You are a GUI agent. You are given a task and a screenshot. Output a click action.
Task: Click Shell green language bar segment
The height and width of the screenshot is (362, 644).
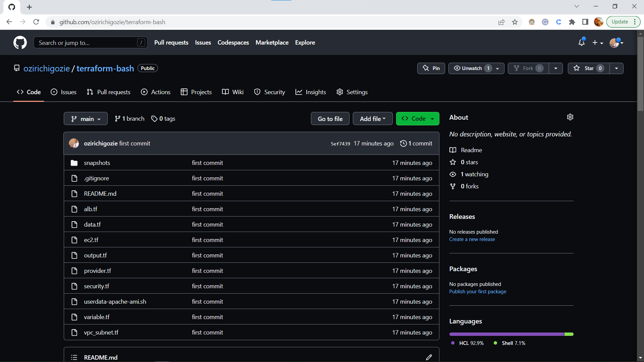(569, 334)
